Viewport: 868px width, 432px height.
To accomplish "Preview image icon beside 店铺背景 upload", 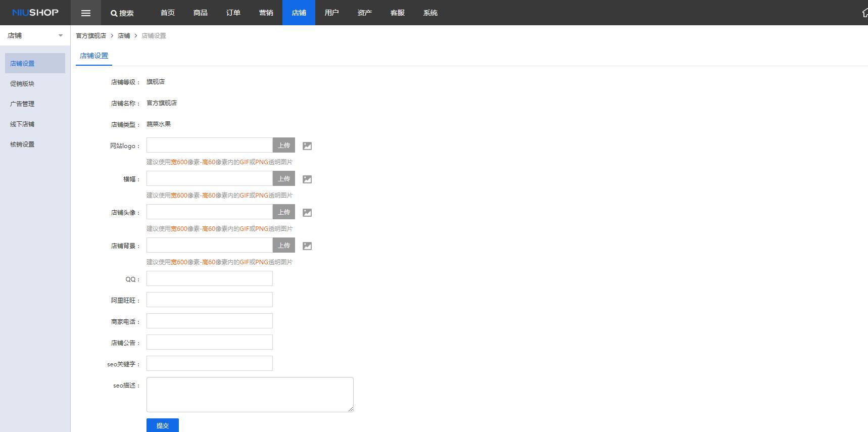I will [307, 246].
